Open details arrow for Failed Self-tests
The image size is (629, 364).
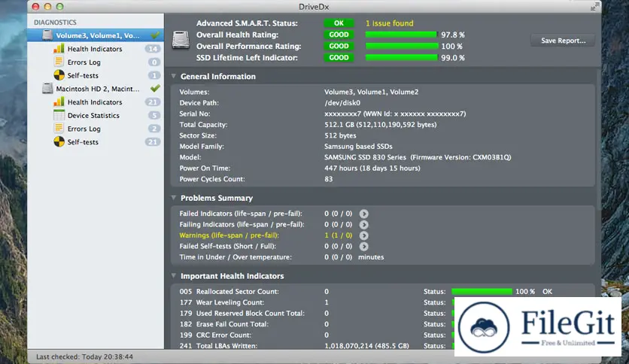[x=364, y=246]
